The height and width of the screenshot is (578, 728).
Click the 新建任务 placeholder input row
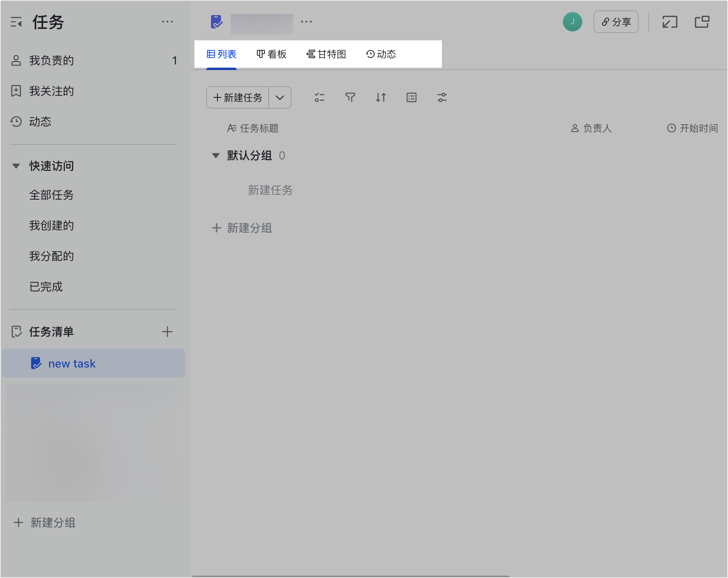coord(270,190)
